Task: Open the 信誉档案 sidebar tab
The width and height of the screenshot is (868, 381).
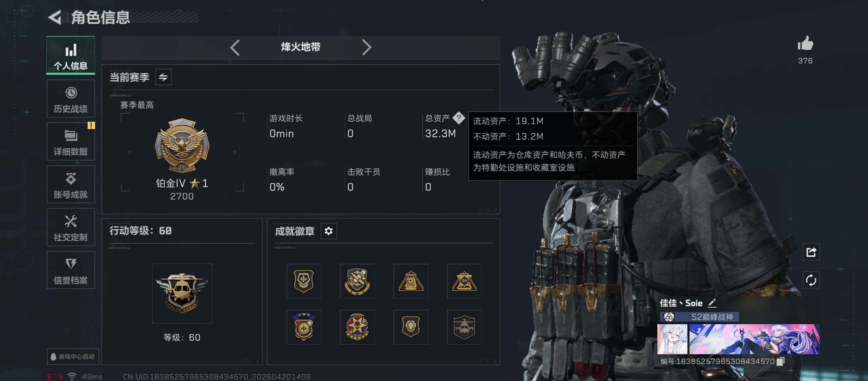Action: [71, 270]
